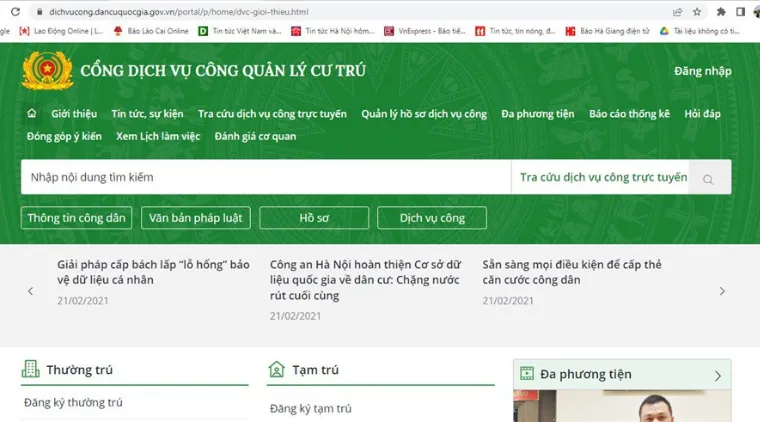Open the Giới thiệu menu
Viewport: 760px width, 422px height.
74,114
